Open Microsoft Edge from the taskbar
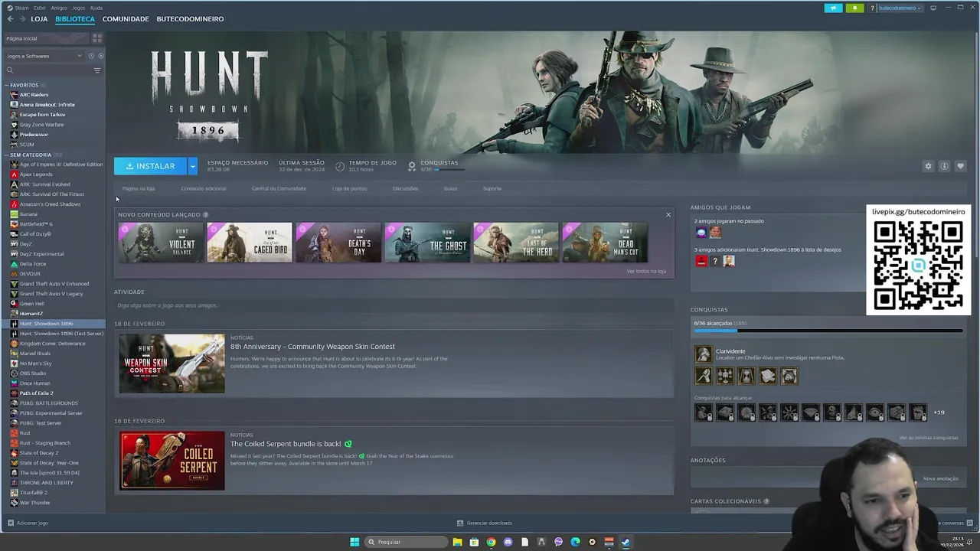The width and height of the screenshot is (980, 551). click(x=575, y=542)
